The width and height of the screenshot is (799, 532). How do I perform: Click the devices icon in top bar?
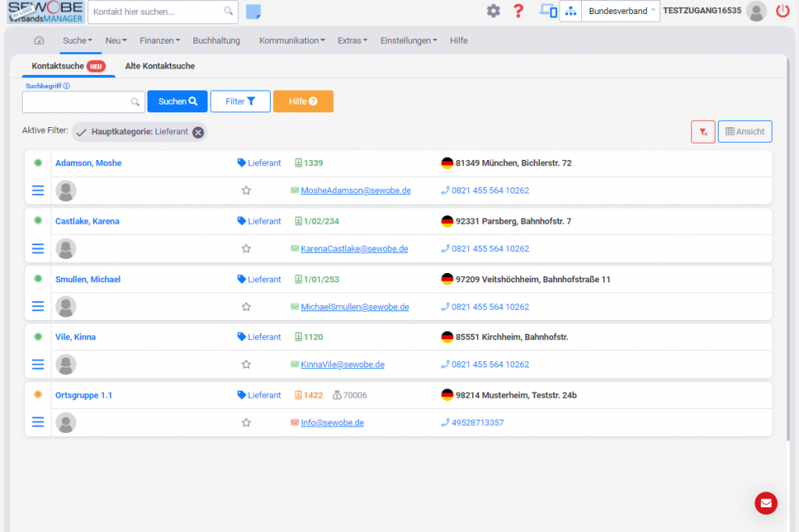(x=549, y=11)
